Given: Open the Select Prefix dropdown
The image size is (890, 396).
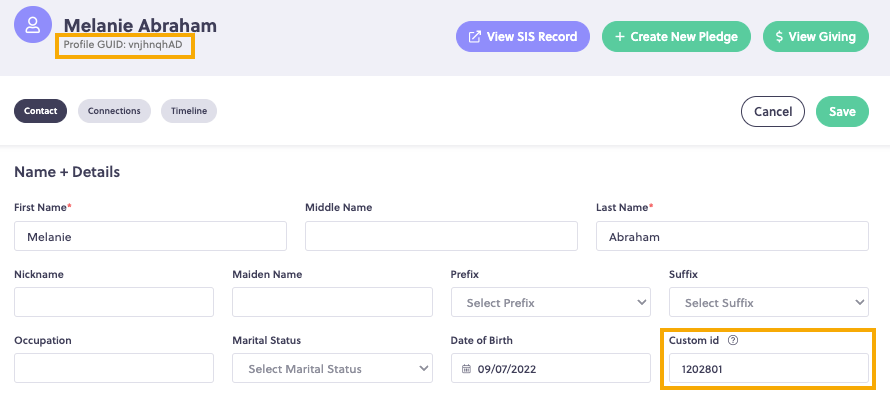Looking at the screenshot, I should coord(551,302).
